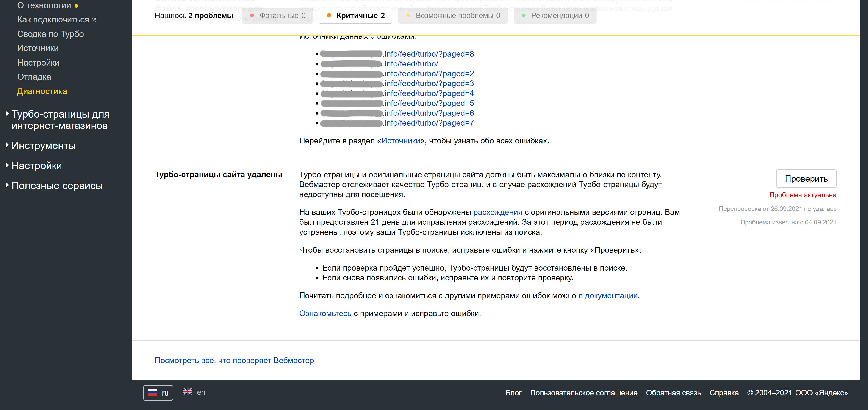Image resolution: width=868 pixels, height=410 pixels.
Task: Open 'Сводка по Турбо' in sidebar
Action: 50,34
